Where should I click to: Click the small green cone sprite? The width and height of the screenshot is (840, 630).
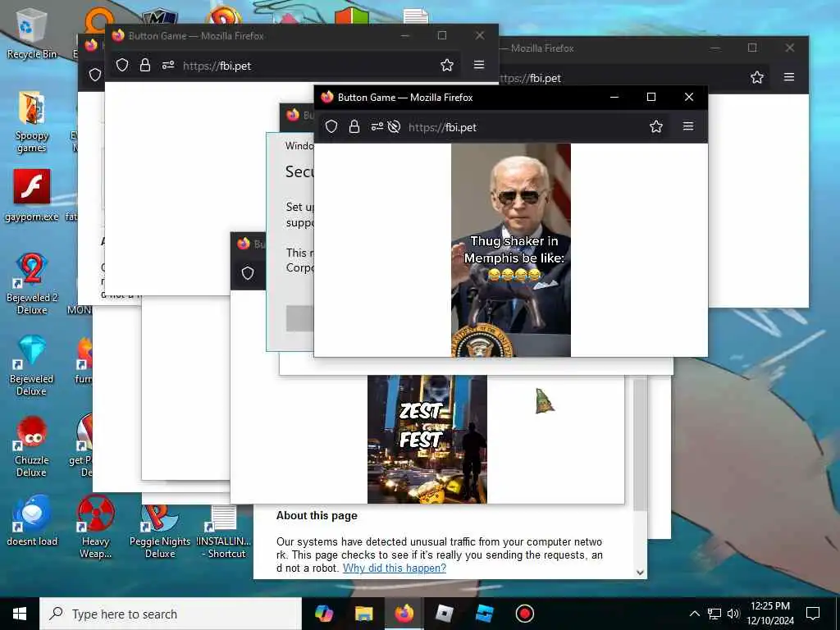point(545,400)
